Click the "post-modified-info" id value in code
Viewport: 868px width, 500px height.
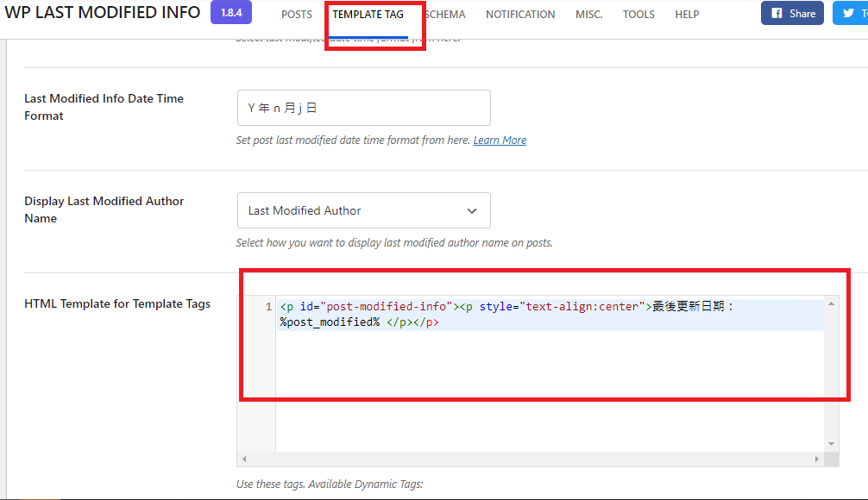[387, 306]
